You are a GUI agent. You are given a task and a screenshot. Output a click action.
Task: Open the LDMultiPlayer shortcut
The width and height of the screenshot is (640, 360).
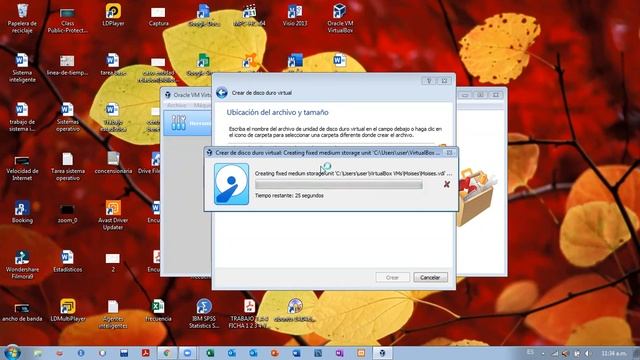pos(67,311)
